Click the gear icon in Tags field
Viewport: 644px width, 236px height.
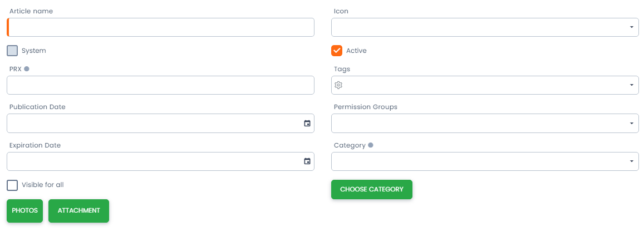[x=338, y=85]
